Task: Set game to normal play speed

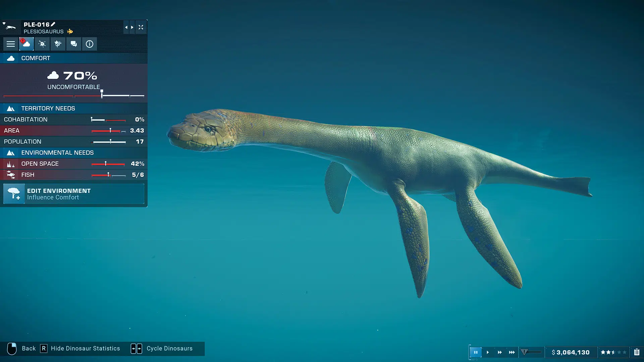Action: (x=488, y=352)
